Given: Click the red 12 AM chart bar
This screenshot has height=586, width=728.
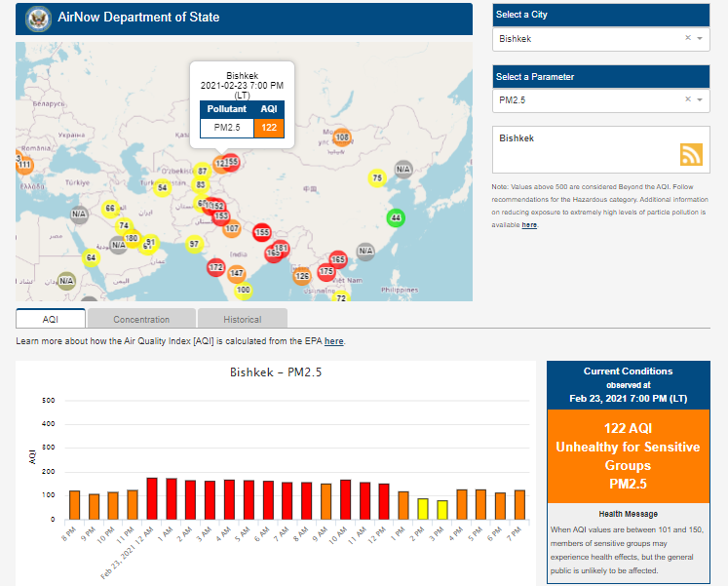Looking at the screenshot, I should point(152,498).
